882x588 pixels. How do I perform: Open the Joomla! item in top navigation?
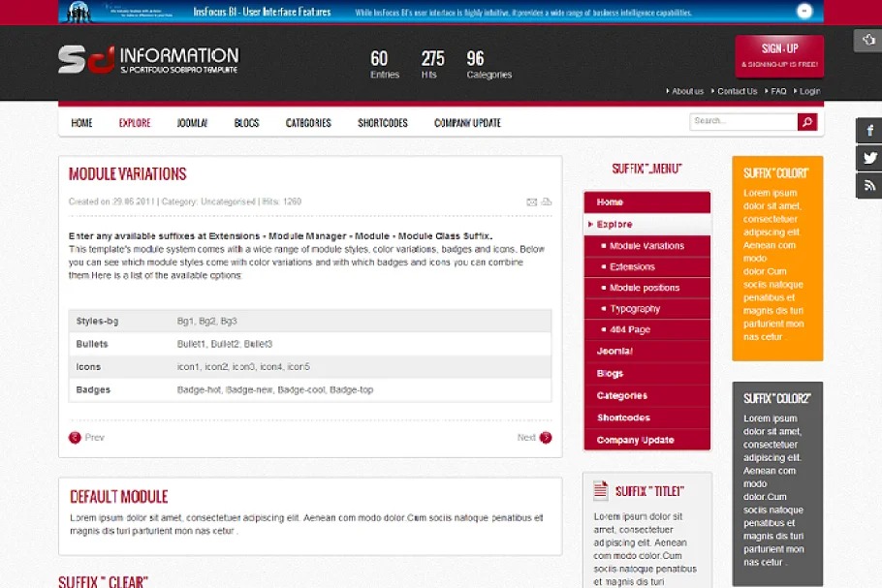pos(192,123)
